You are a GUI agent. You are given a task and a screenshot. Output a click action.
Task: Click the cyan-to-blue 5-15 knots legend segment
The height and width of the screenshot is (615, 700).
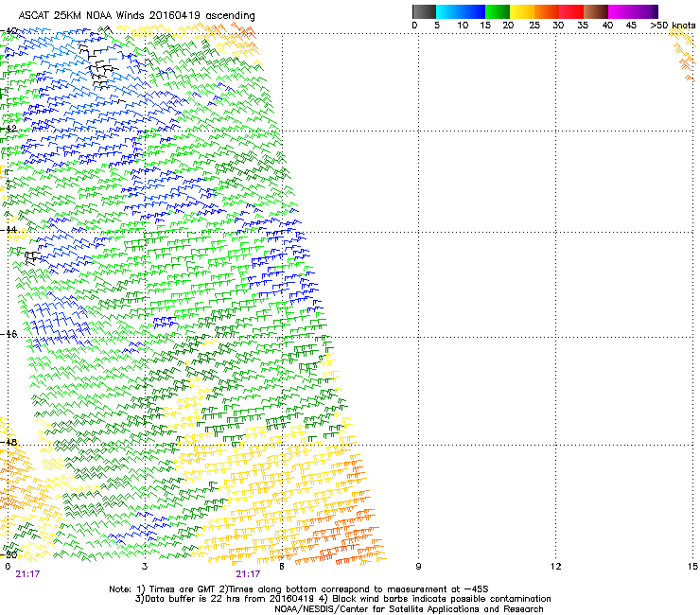coord(460,11)
